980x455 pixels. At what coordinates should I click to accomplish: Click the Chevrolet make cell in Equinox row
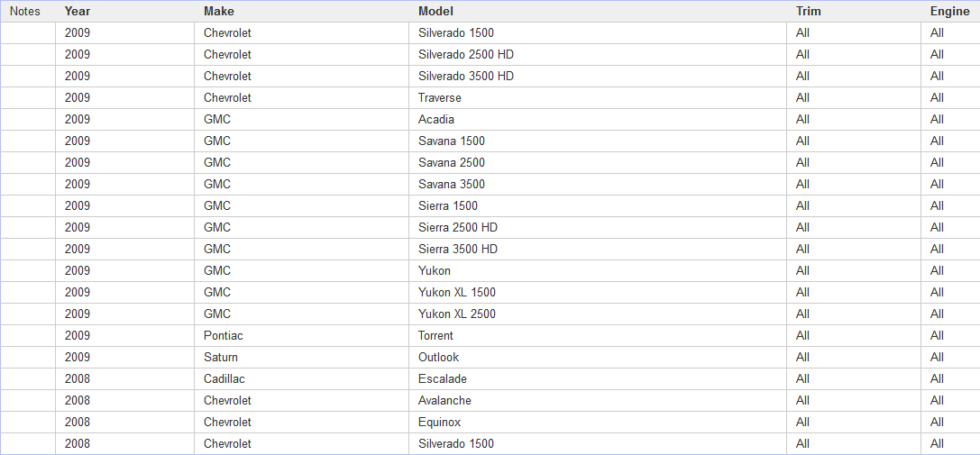pyautogui.click(x=302, y=422)
